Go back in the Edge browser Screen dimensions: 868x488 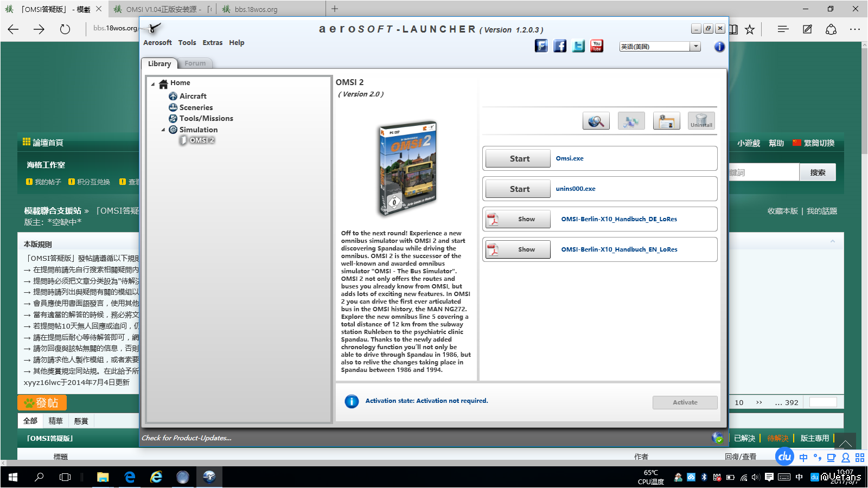pyautogui.click(x=13, y=29)
